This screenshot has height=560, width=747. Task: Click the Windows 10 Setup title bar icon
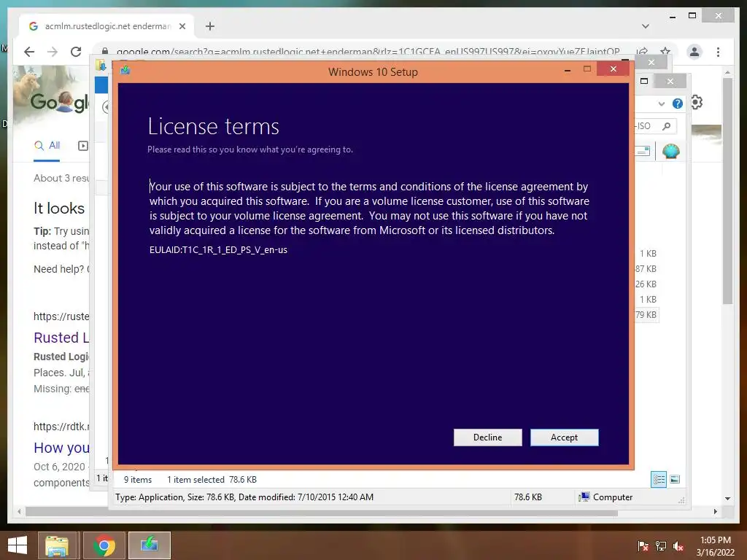[125, 71]
